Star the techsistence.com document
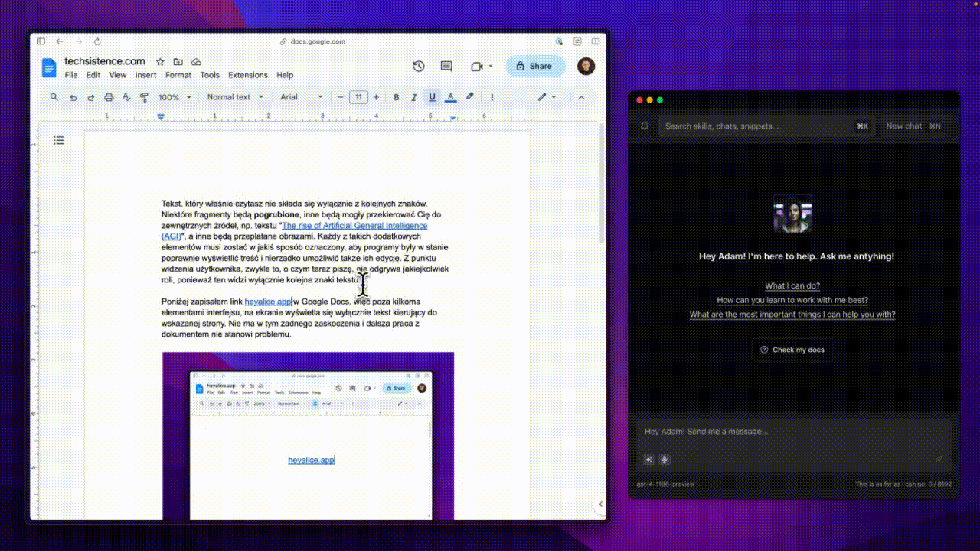Viewport: 980px width, 551px height. [x=160, y=61]
